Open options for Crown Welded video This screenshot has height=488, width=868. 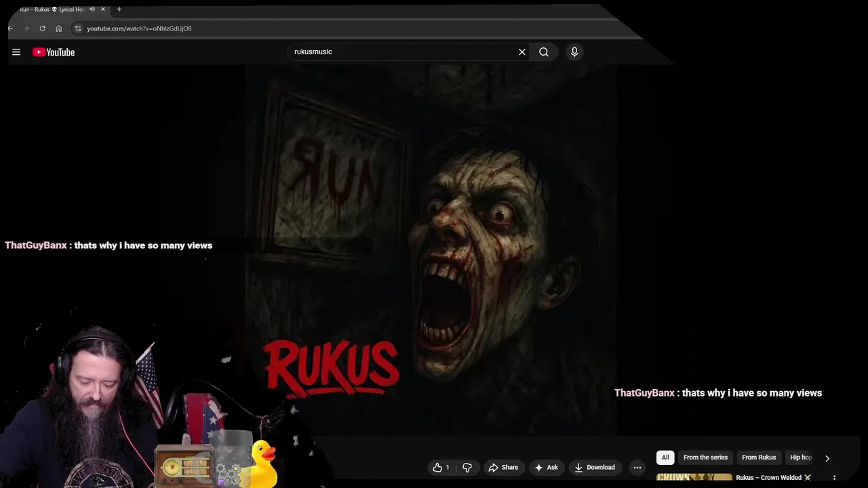[834, 478]
